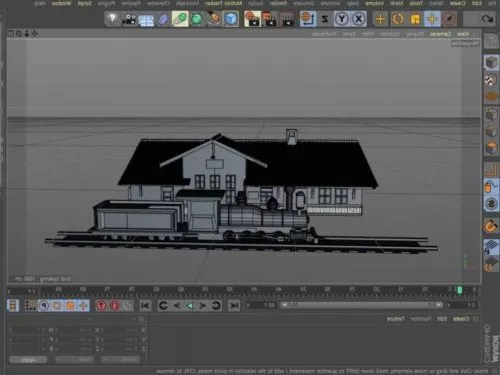Open timeline layout filmstrip icon
The image size is (500, 375).
coord(13,305)
